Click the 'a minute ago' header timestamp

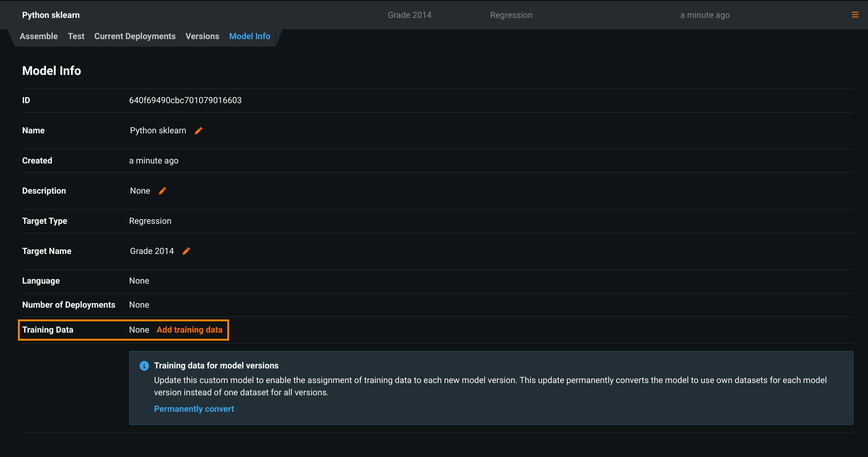pyautogui.click(x=705, y=15)
